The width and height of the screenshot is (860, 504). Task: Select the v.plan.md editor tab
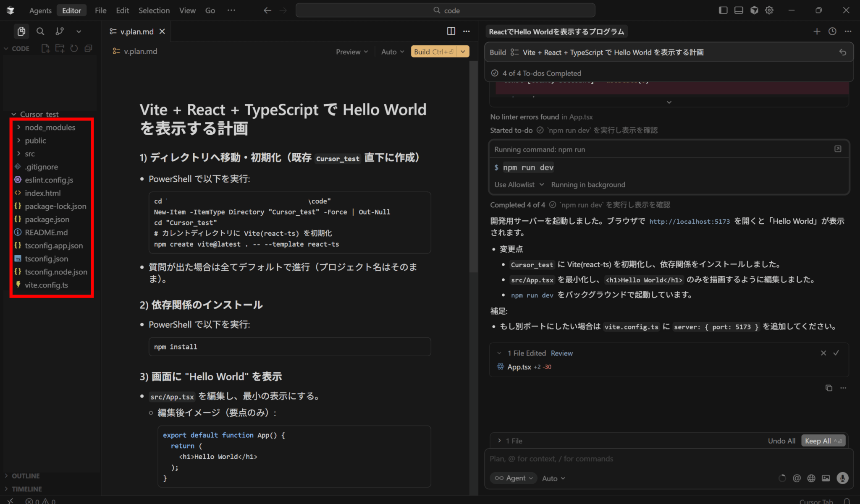(x=136, y=31)
